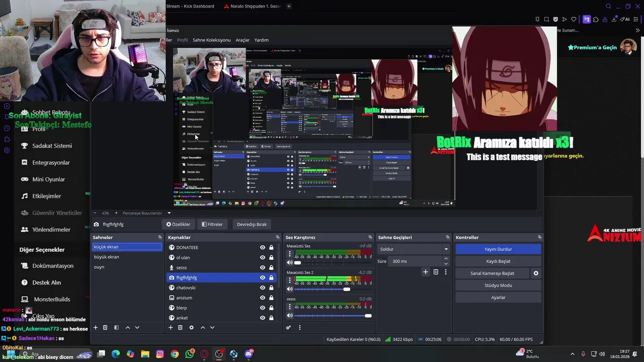Show hidden system tray icons chevron
This screenshot has height=362, width=644.
coord(572,354)
